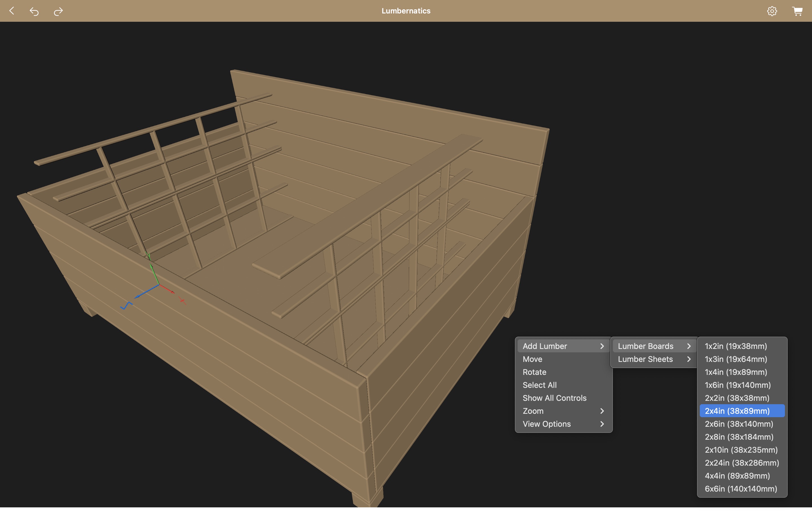This screenshot has width=812, height=513.
Task: Click Select All in the menu
Action: 540,385
